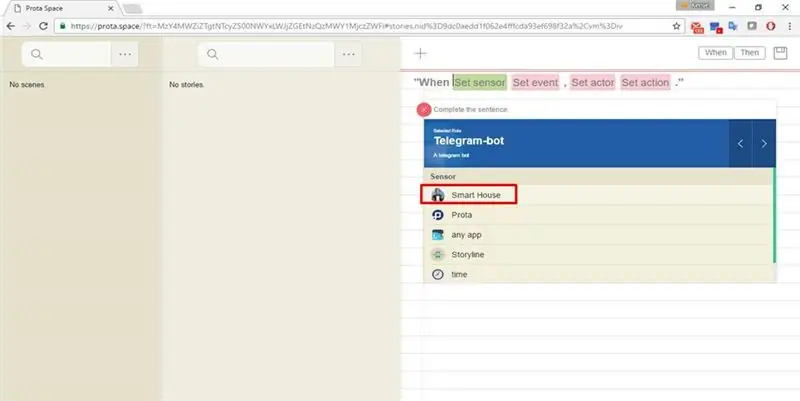Select the 'Set actor' placeholder
800x401 pixels.
592,82
